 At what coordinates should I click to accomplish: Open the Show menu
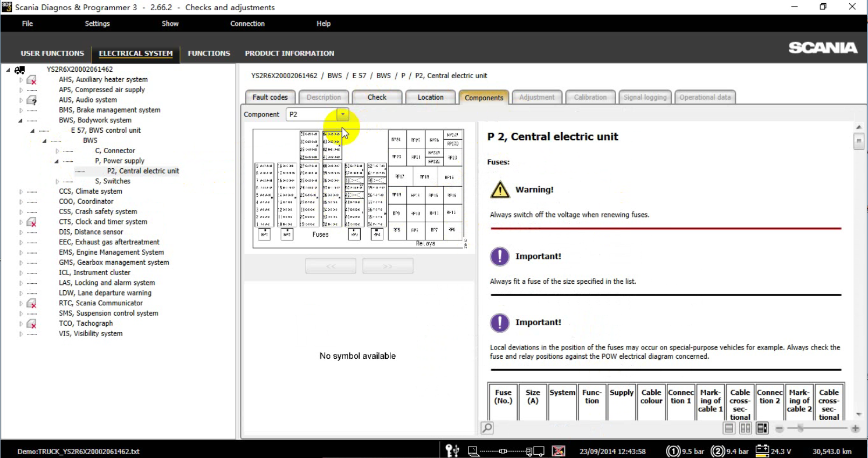coord(170,24)
